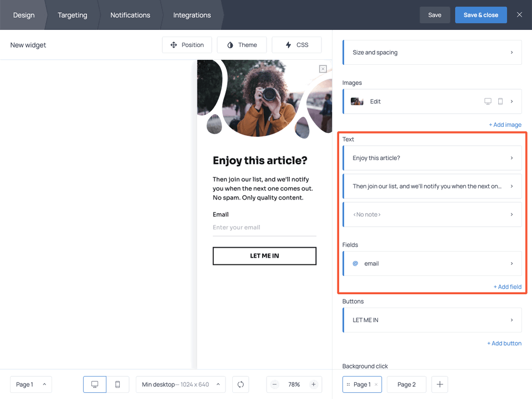Click the mobile icon on the Edit image row
The image size is (532, 399).
500,101
